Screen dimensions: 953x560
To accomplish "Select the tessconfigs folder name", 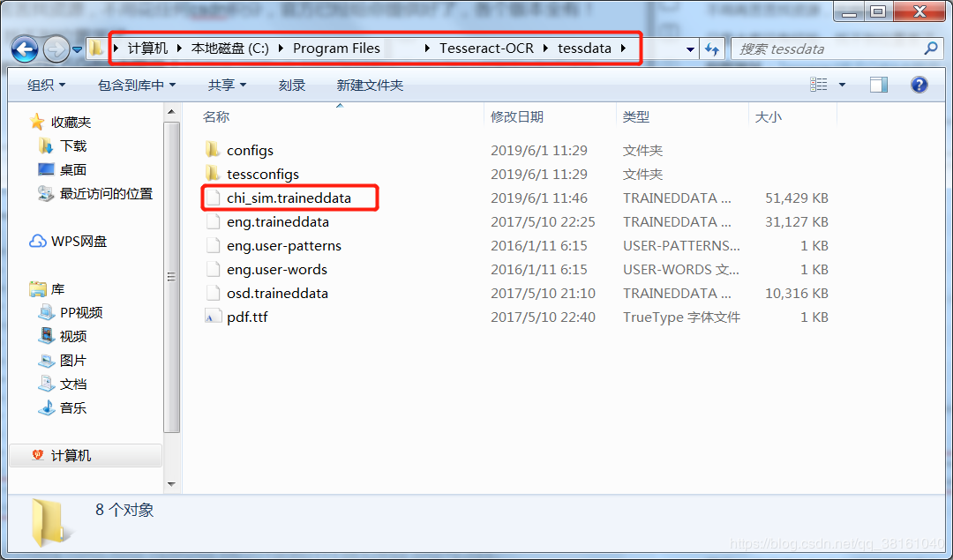I will (x=263, y=175).
